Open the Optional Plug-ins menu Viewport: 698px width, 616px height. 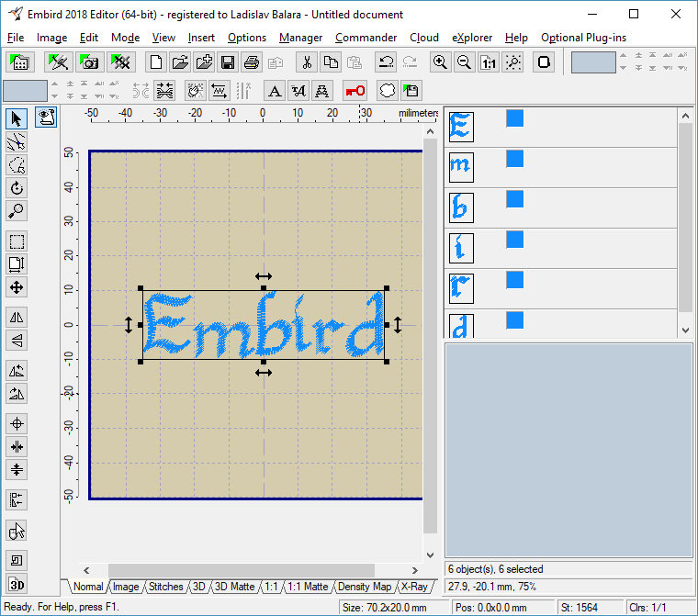(x=583, y=38)
